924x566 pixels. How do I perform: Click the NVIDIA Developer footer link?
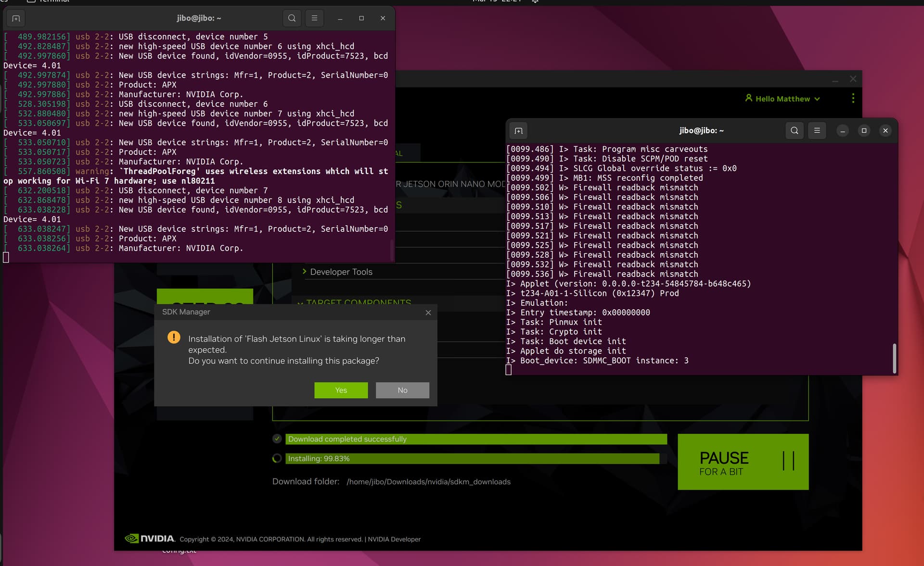(x=394, y=540)
